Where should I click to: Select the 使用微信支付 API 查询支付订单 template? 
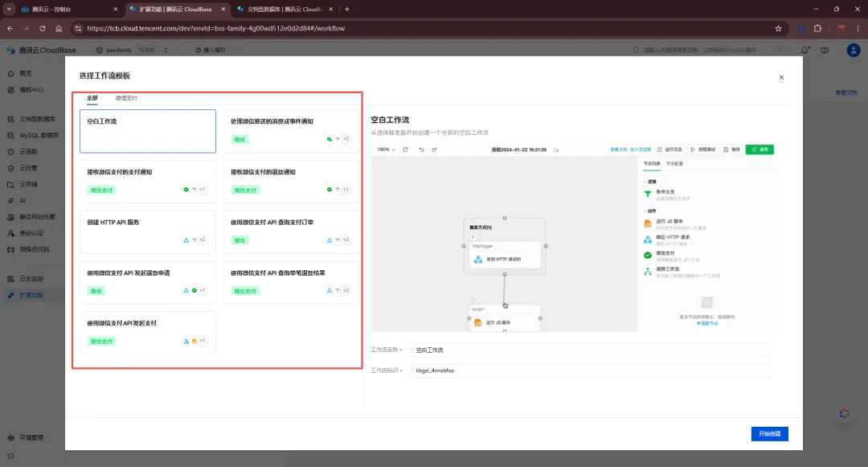click(291, 231)
